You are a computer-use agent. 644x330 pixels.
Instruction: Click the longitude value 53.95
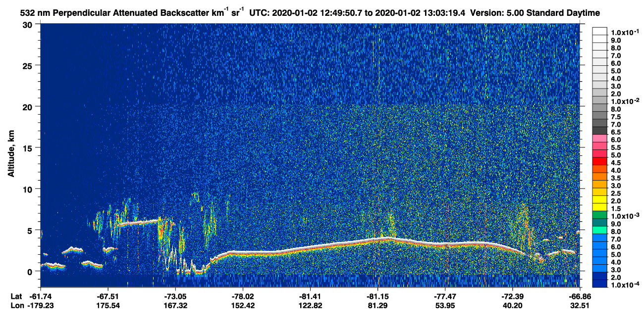[x=445, y=305]
